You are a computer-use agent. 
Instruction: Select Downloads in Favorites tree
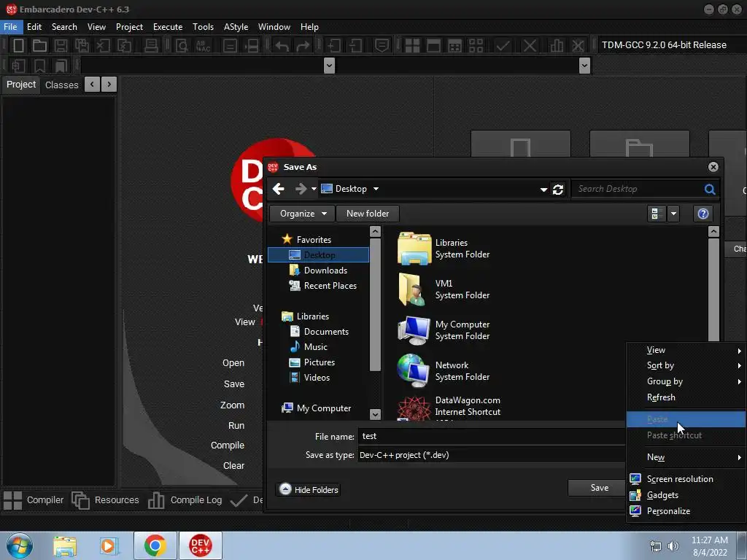pyautogui.click(x=325, y=271)
